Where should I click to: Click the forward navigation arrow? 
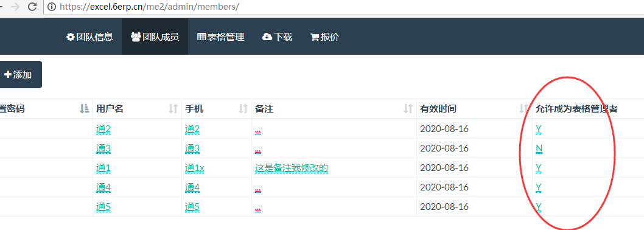pyautogui.click(x=16, y=7)
